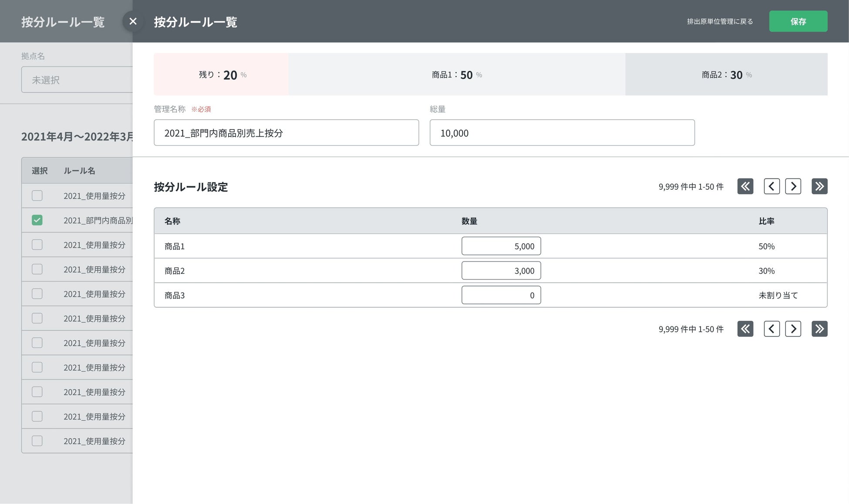Check the last rule checkbox in the list
Image resolution: width=849 pixels, height=504 pixels.
pyautogui.click(x=37, y=440)
